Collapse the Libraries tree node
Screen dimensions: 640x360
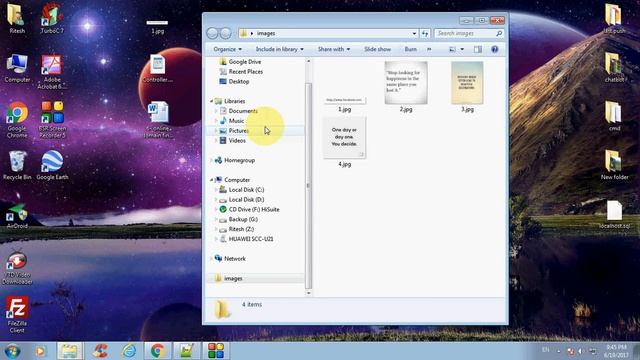(211, 101)
